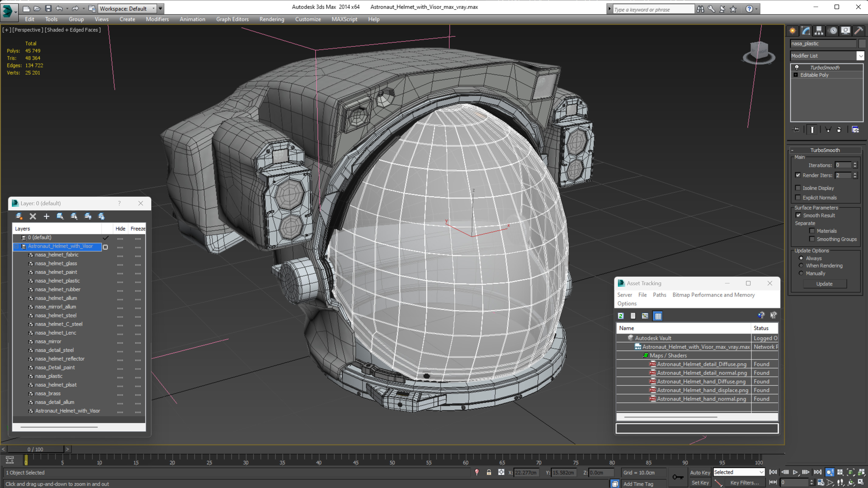
Task: Click Add Time Tag
Action: pos(638,484)
